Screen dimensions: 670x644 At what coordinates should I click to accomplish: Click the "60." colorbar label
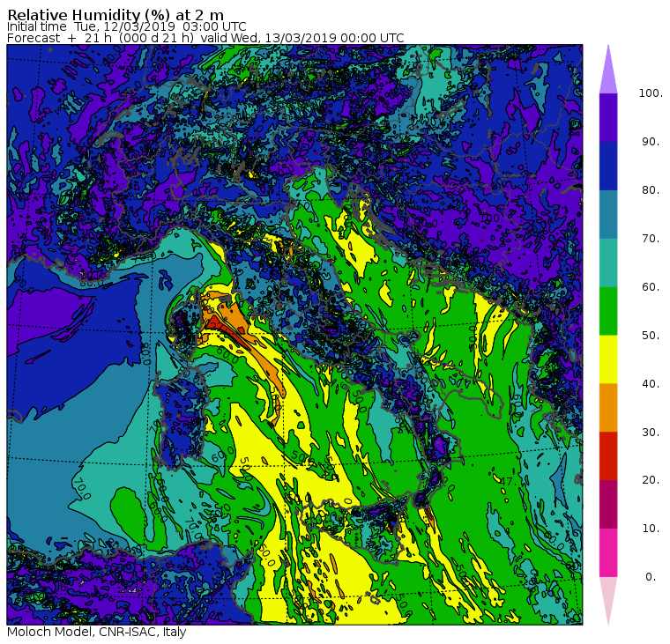651,286
